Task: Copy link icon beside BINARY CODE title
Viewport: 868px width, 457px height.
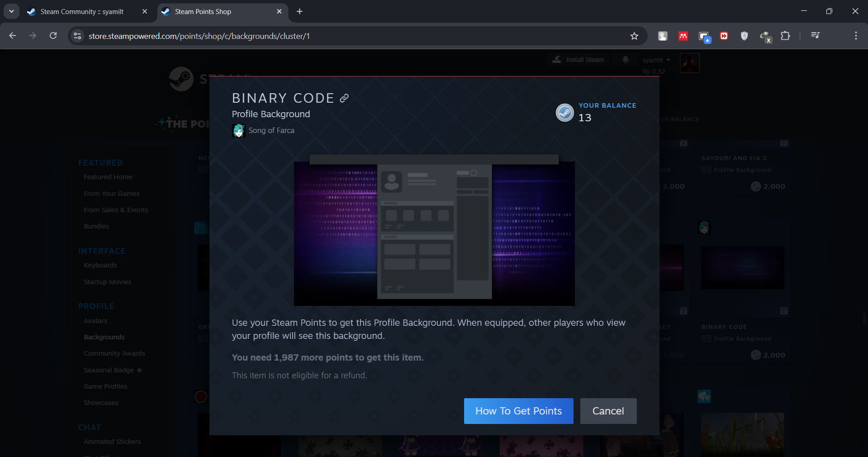Action: [x=344, y=98]
